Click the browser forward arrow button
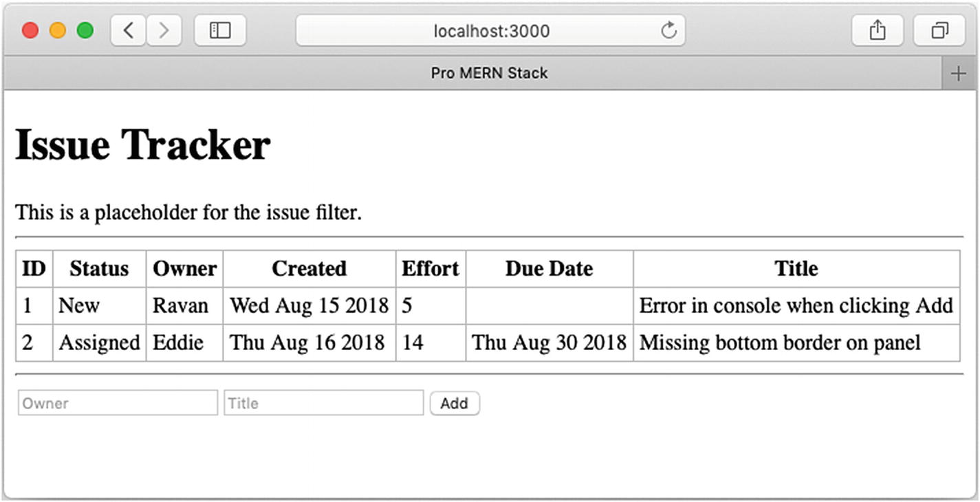This screenshot has height=502, width=980. point(164,31)
